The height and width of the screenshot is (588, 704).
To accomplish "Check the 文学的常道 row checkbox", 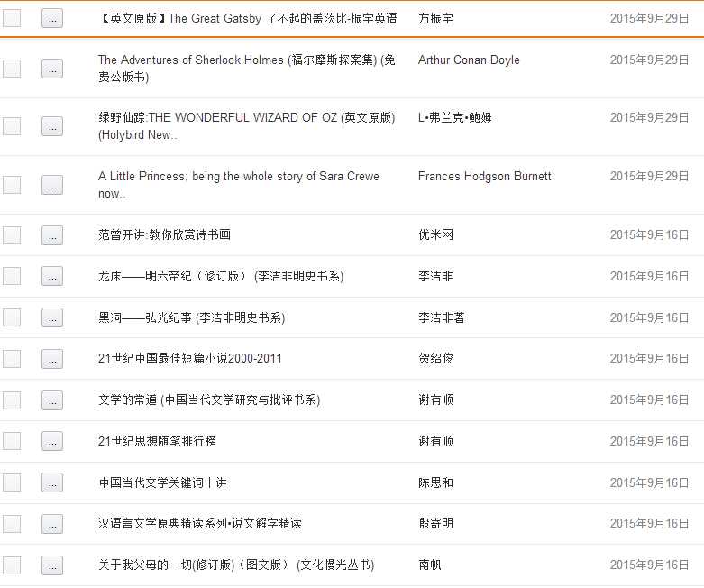I will pos(12,400).
